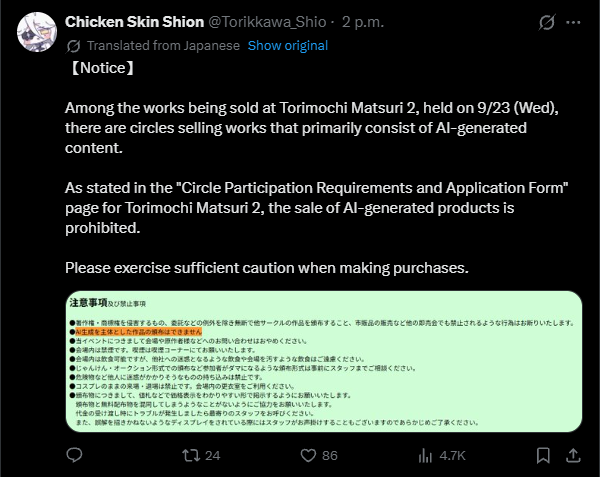Click the repost count 24
This screenshot has width=600, height=477.
click(212, 456)
